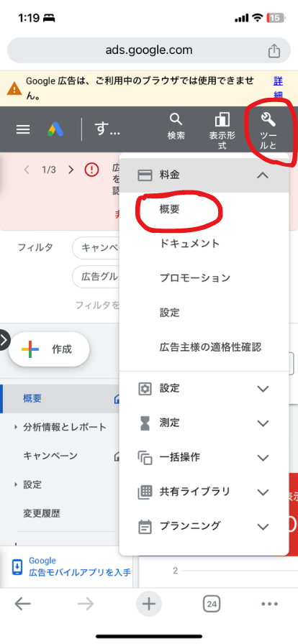The width and height of the screenshot is (298, 644).
Task: Tap the 共有ライブラリ grid icon
Action: point(145,492)
